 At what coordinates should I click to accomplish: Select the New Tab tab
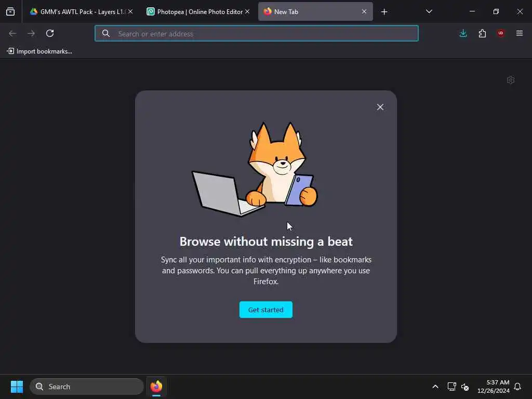pos(315,11)
